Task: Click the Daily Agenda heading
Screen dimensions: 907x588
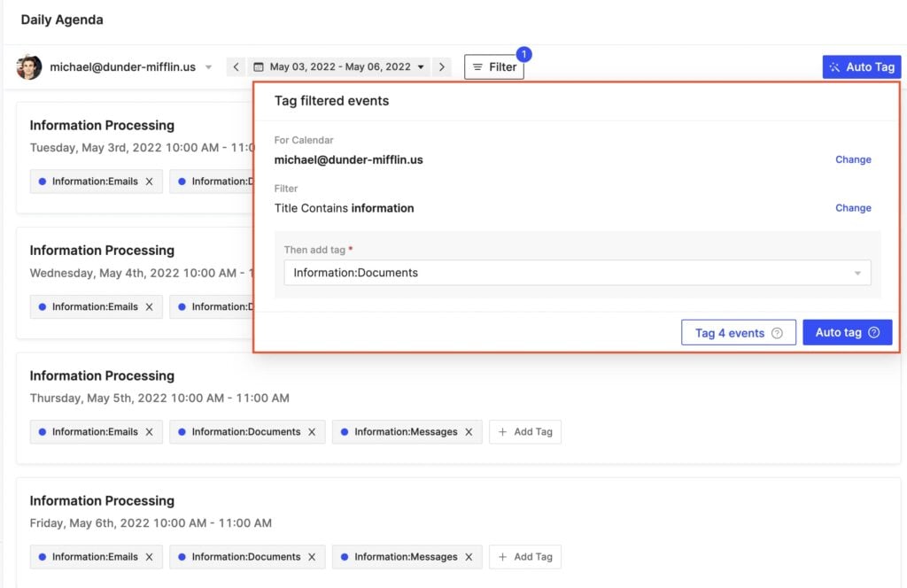Action: click(x=62, y=19)
